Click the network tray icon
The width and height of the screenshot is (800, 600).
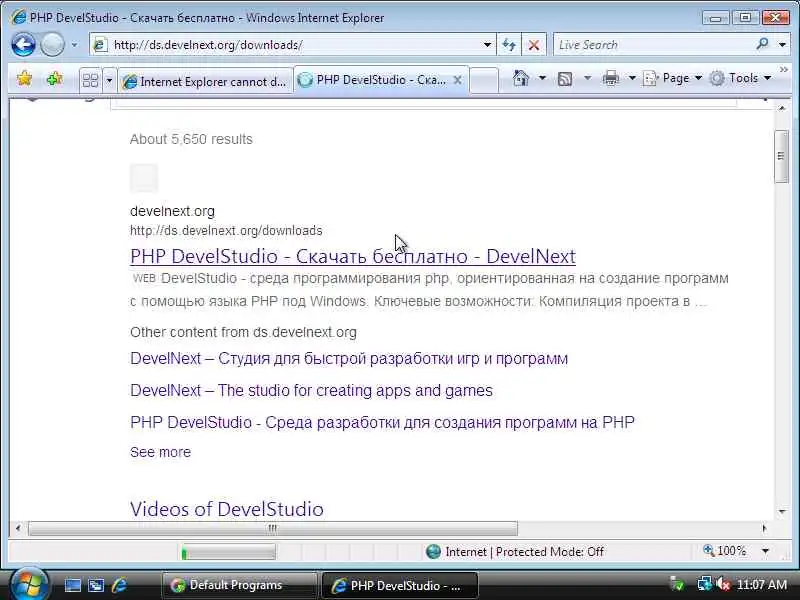pyautogui.click(x=705, y=584)
